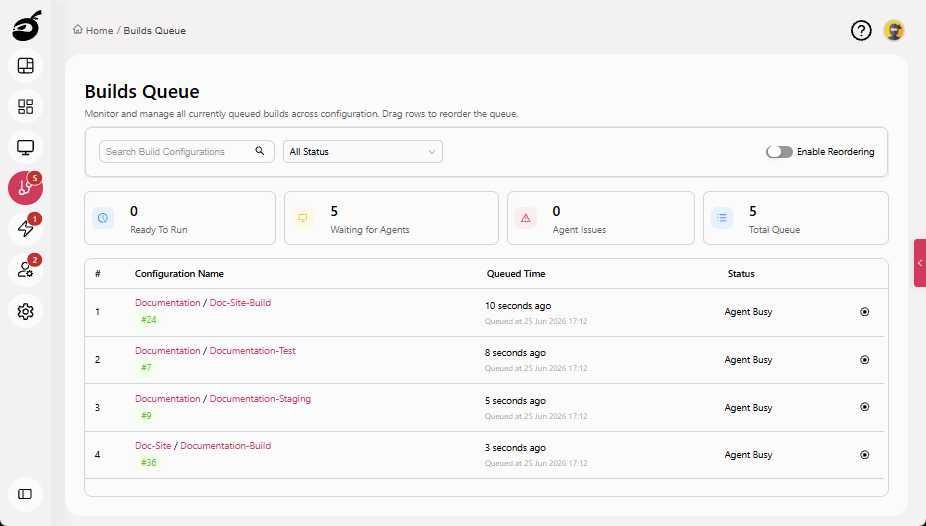The image size is (926, 526).
Task: Click '3 seconds ago' queued time
Action: (516, 447)
